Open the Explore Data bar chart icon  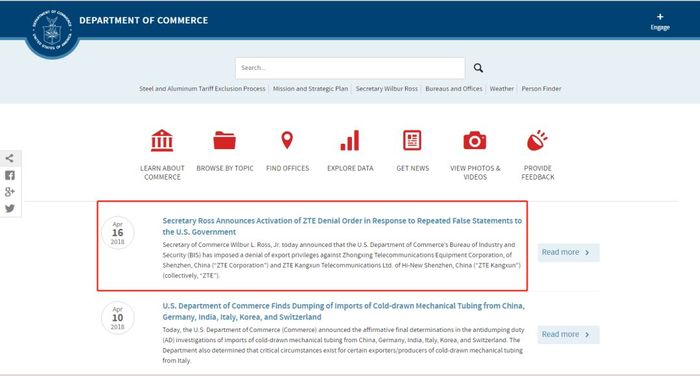(x=350, y=140)
